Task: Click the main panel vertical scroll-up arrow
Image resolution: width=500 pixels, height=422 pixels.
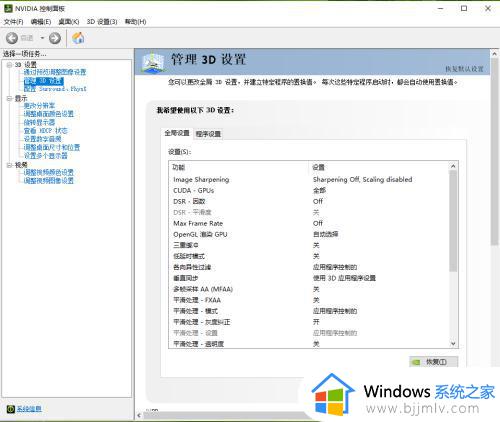Action: pos(494,54)
